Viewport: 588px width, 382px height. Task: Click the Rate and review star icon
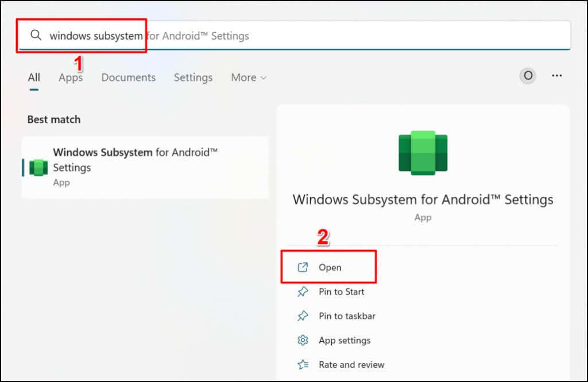pos(303,364)
